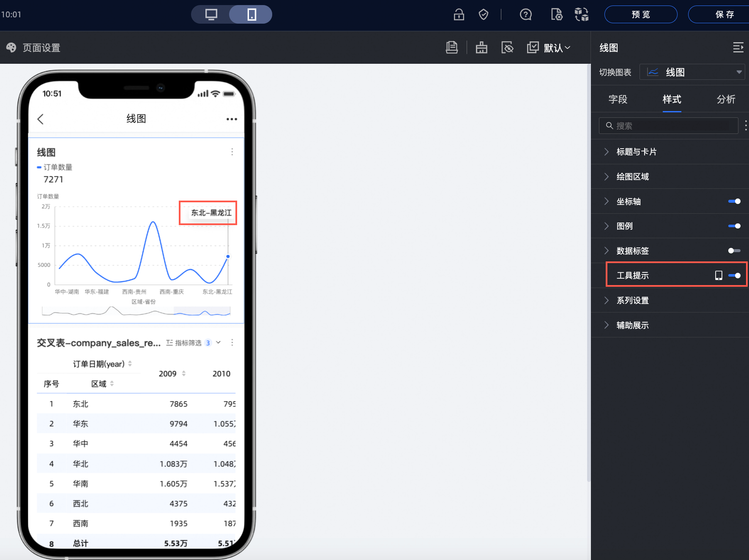Click the 总计 row in table

tap(136, 543)
